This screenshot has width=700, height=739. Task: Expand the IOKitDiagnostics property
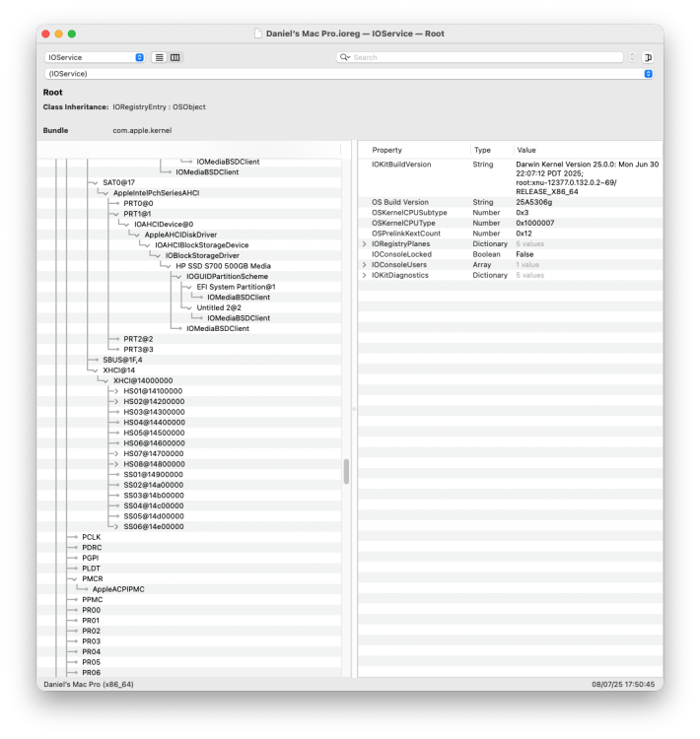click(x=364, y=275)
